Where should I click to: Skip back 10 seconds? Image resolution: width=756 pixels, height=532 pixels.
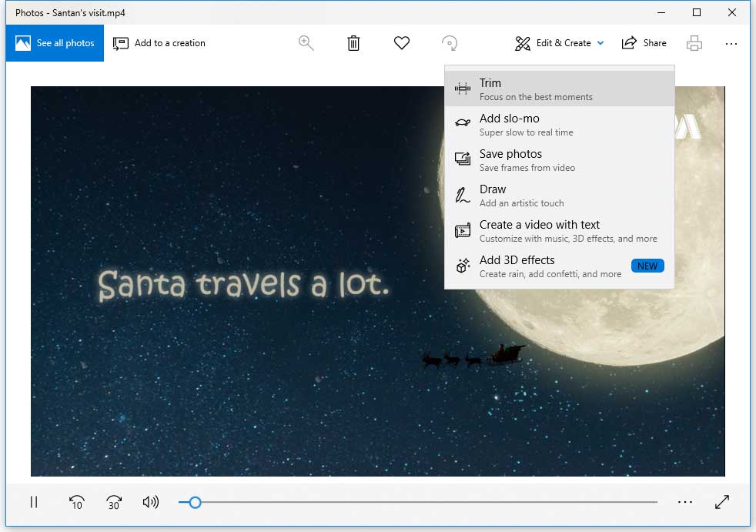click(x=76, y=502)
